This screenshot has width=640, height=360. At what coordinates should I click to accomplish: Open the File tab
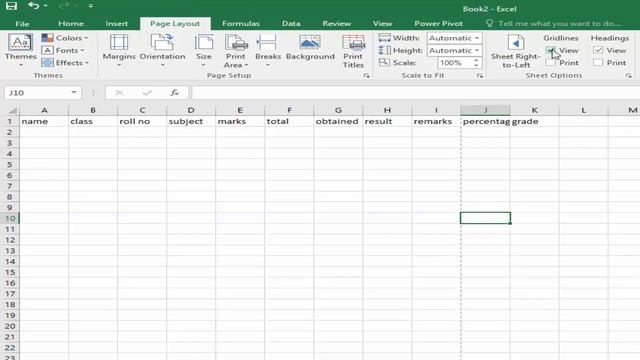(22, 24)
